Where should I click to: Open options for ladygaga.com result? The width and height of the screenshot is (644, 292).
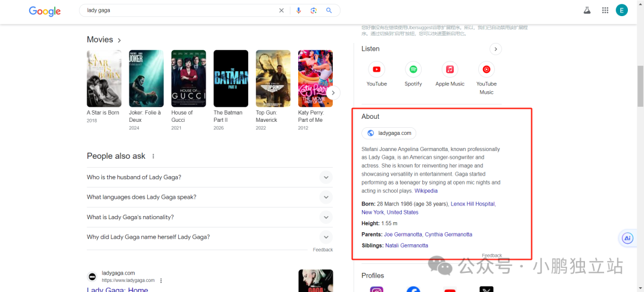161,281
